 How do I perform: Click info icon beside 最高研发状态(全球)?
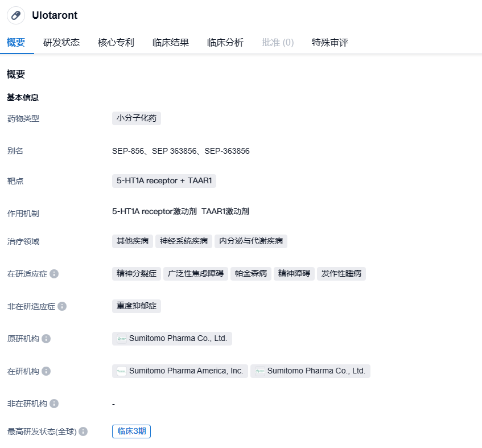[x=83, y=431]
